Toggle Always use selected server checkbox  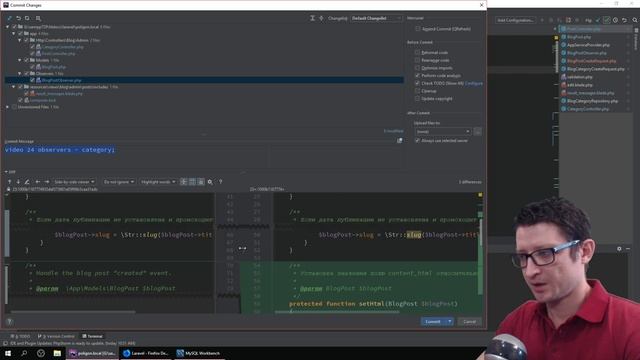(x=417, y=140)
